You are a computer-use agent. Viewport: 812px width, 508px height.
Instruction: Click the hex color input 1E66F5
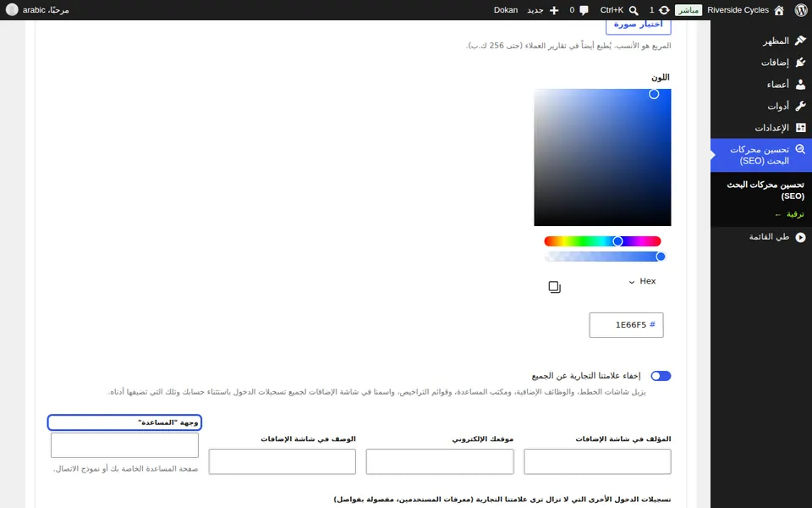click(626, 325)
